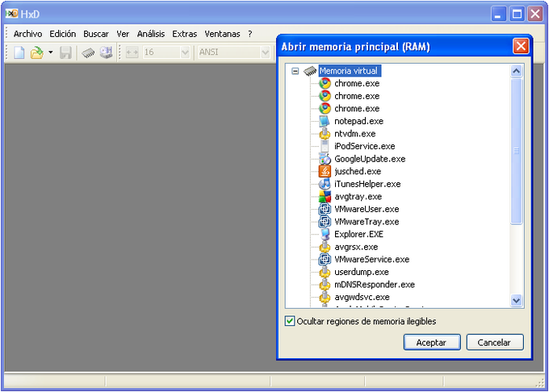Screen dimensions: 549x392
Task: Select the avgrsx.exe process name
Action: point(356,248)
